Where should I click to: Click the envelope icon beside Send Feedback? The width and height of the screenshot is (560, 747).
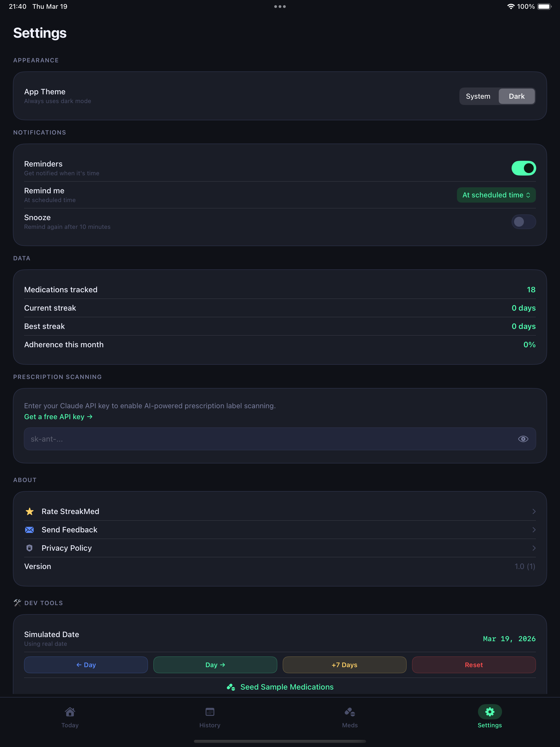29,530
